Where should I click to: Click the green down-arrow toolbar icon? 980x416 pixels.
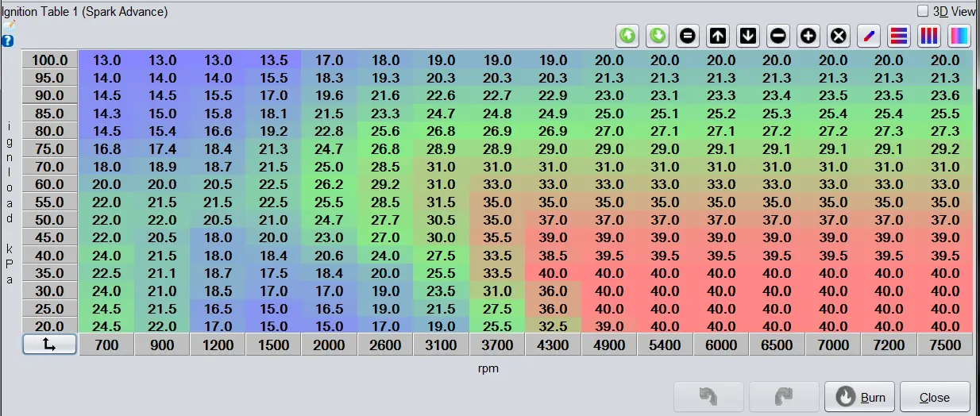coord(658,36)
